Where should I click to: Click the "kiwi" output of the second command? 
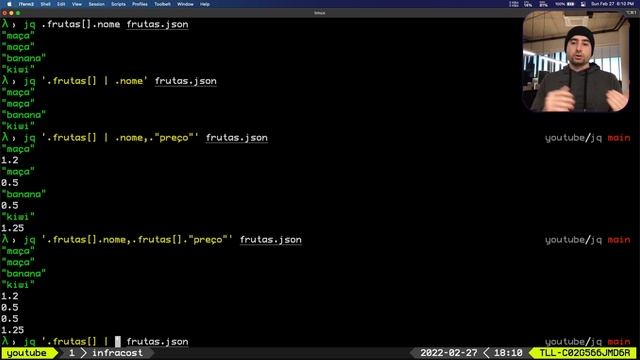[18, 127]
